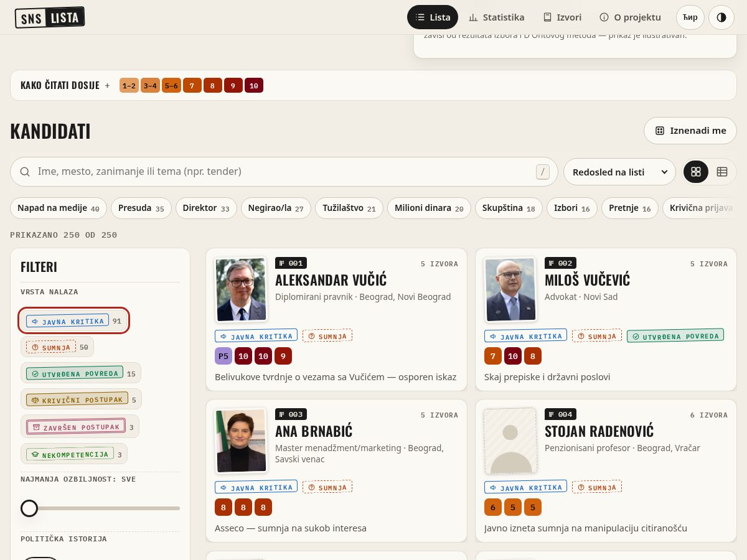
Task: Toggle Nekompetencija filter
Action: (74, 454)
